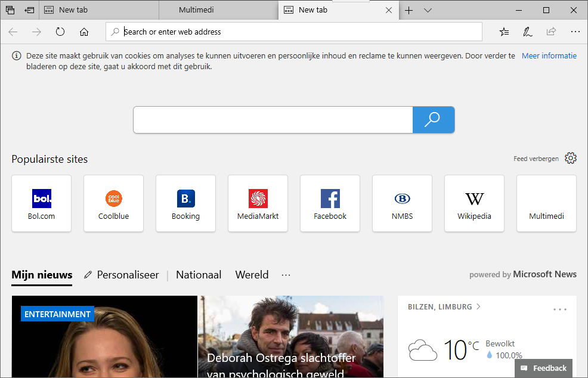Show tab previews chevron
The width and height of the screenshot is (588, 378).
tap(428, 10)
